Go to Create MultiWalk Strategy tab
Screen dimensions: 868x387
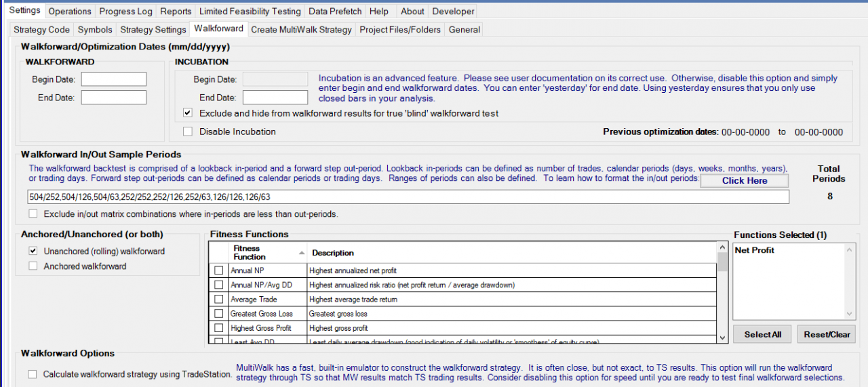pyautogui.click(x=301, y=29)
